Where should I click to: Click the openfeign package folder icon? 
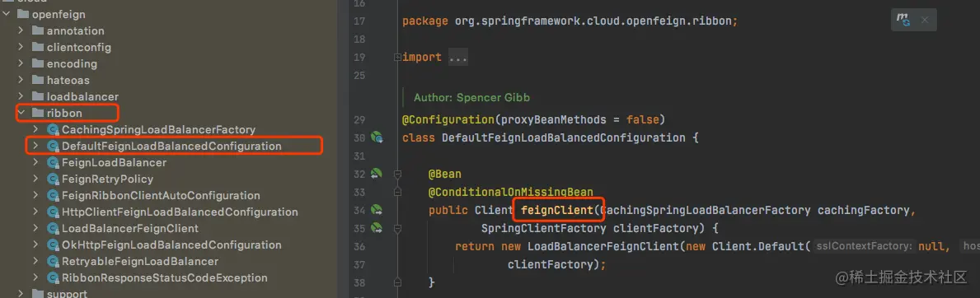pos(24,14)
